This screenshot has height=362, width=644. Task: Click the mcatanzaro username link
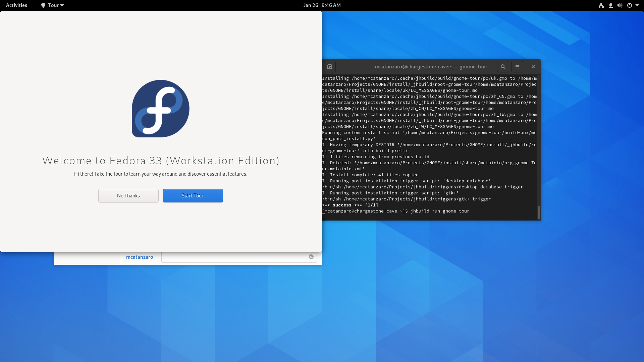click(x=140, y=257)
